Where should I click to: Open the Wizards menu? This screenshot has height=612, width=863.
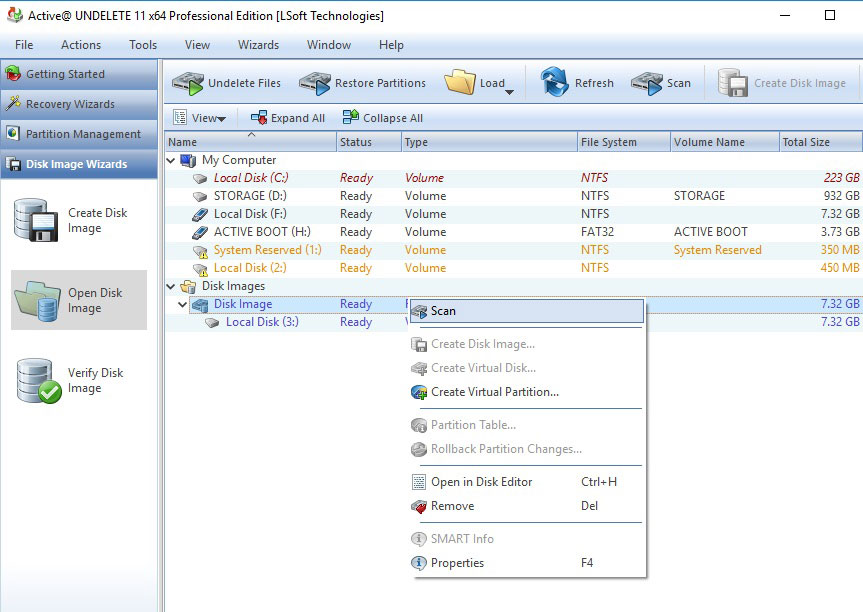[x=258, y=45]
